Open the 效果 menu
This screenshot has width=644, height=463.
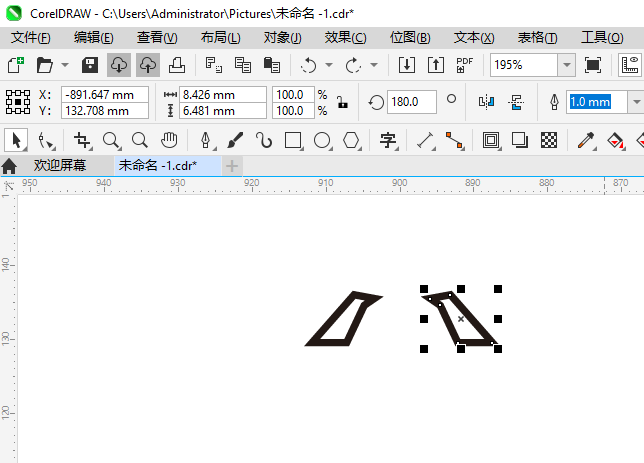click(345, 38)
